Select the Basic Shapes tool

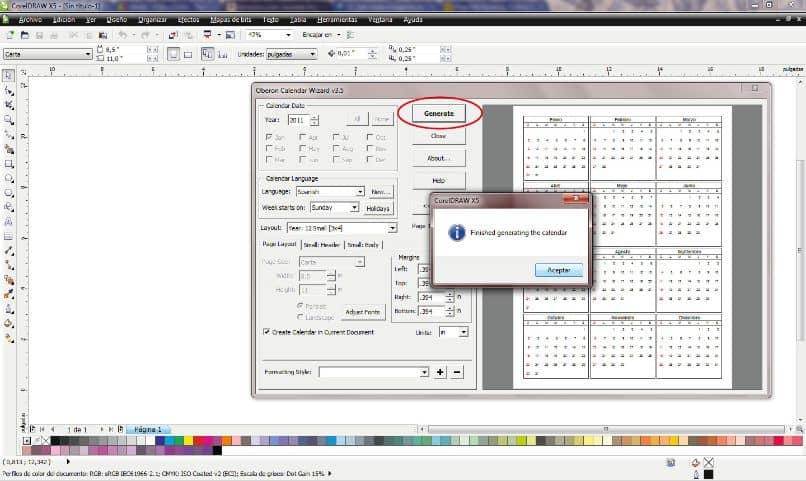tap(9, 207)
